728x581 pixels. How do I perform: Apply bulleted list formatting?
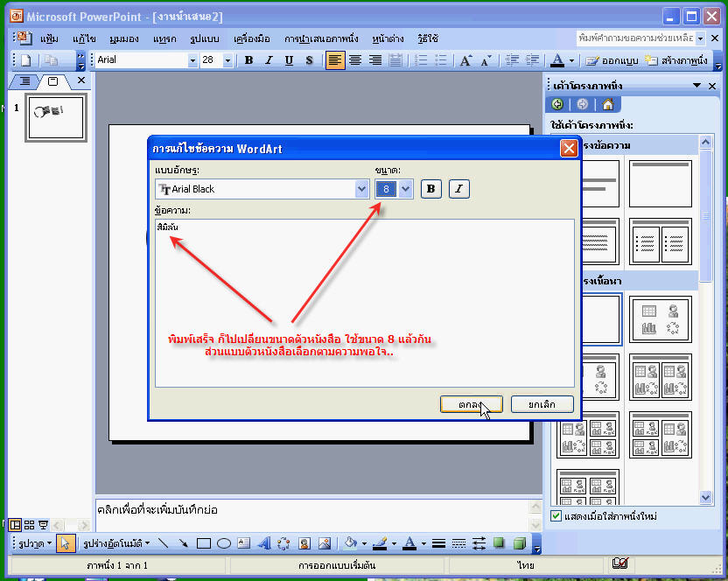coord(441,60)
